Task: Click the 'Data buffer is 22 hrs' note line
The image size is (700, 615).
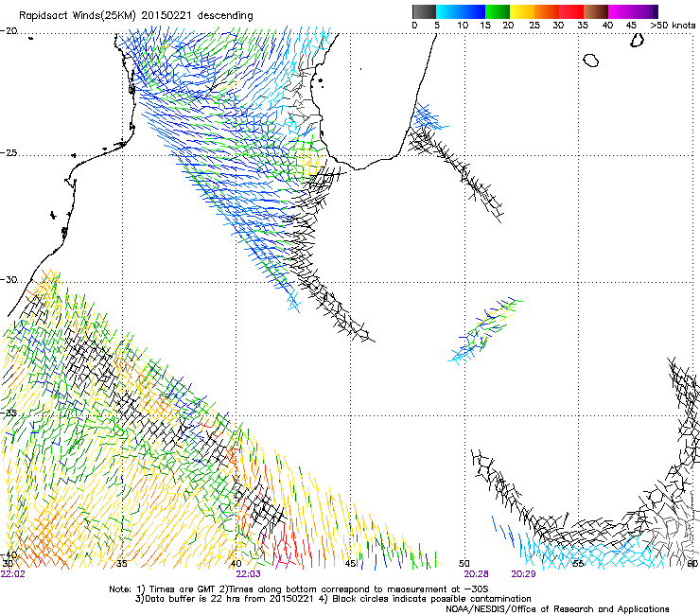Action: pyautogui.click(x=334, y=599)
